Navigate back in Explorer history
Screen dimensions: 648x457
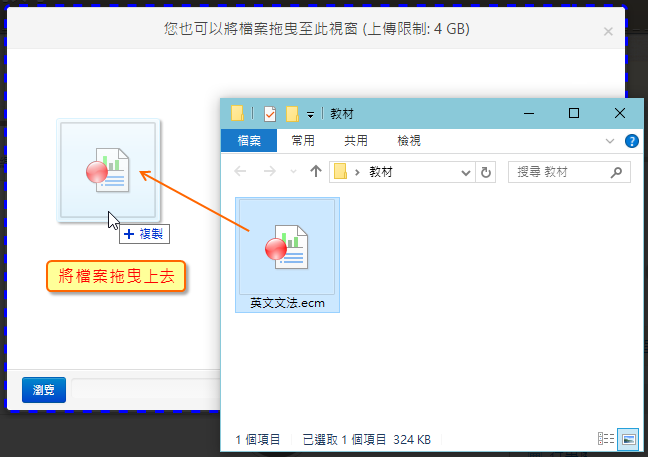coord(241,172)
